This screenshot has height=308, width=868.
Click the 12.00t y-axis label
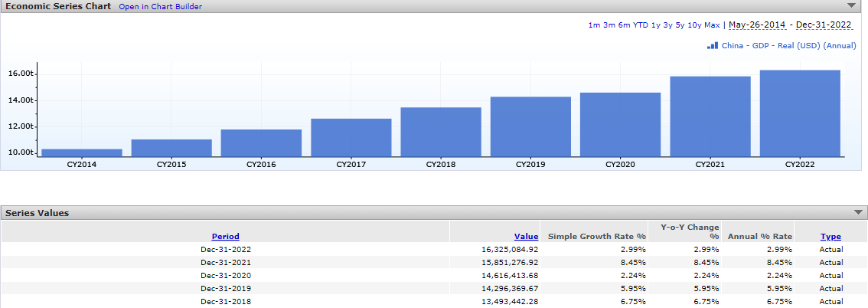pyautogui.click(x=21, y=126)
